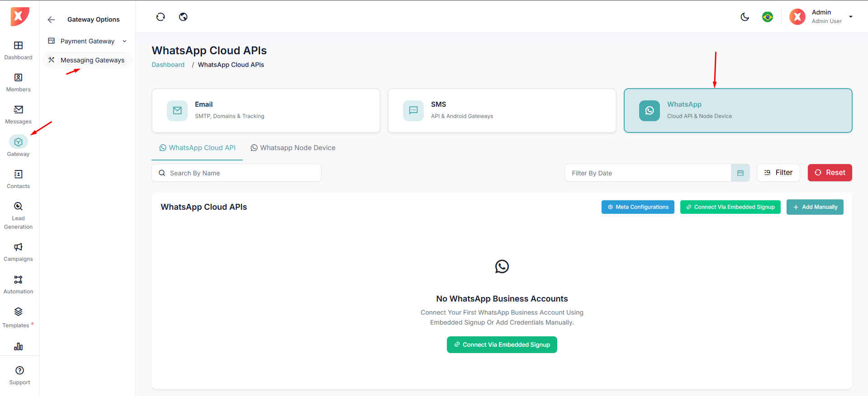Open the Filter By Date calendar icon
This screenshot has width=868, height=396.
point(740,173)
